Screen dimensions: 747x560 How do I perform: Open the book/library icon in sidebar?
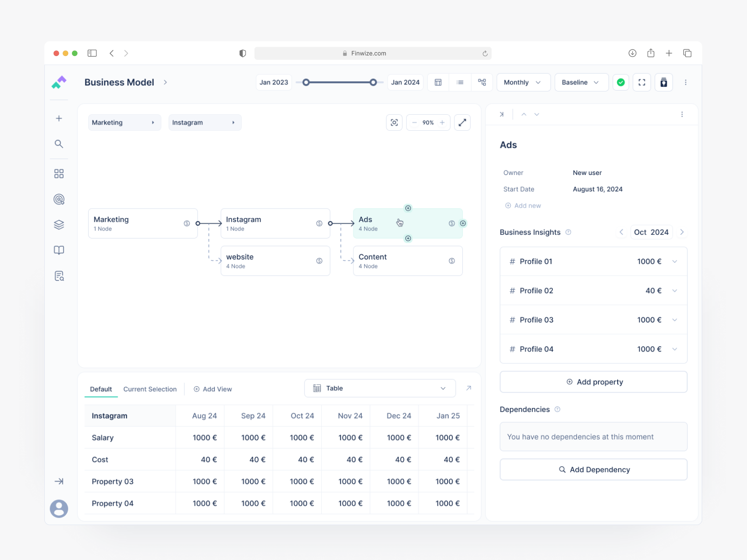click(x=59, y=250)
